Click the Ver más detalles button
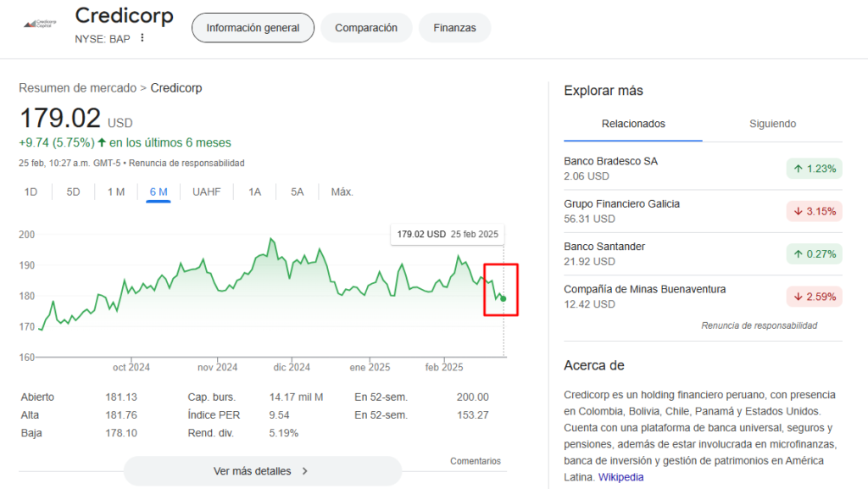The width and height of the screenshot is (868, 489). pyautogui.click(x=263, y=471)
